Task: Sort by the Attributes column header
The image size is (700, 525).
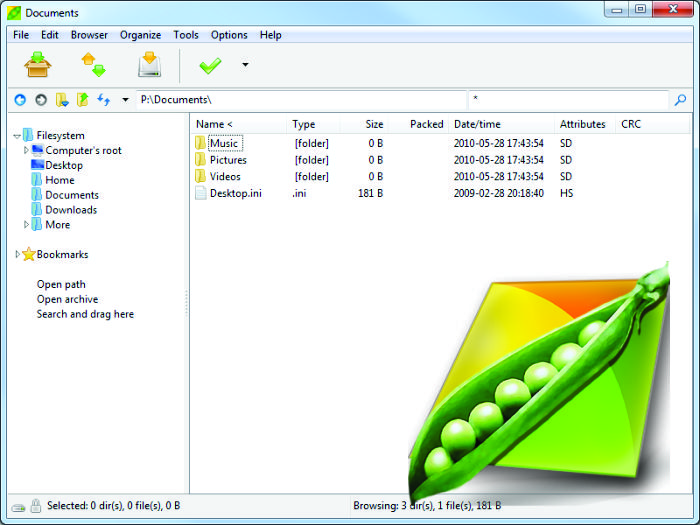Action: pos(584,124)
